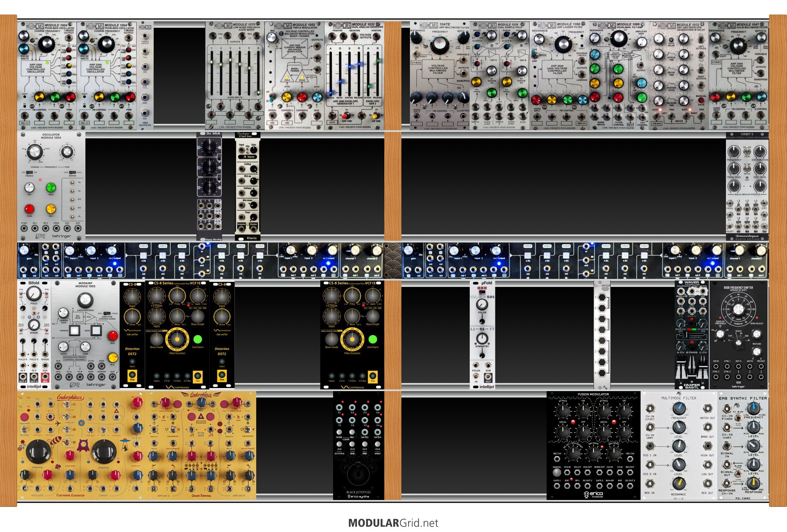The height and width of the screenshot is (532, 787).
Task: Turn the Folds knob on µFold
Action: tap(482, 304)
